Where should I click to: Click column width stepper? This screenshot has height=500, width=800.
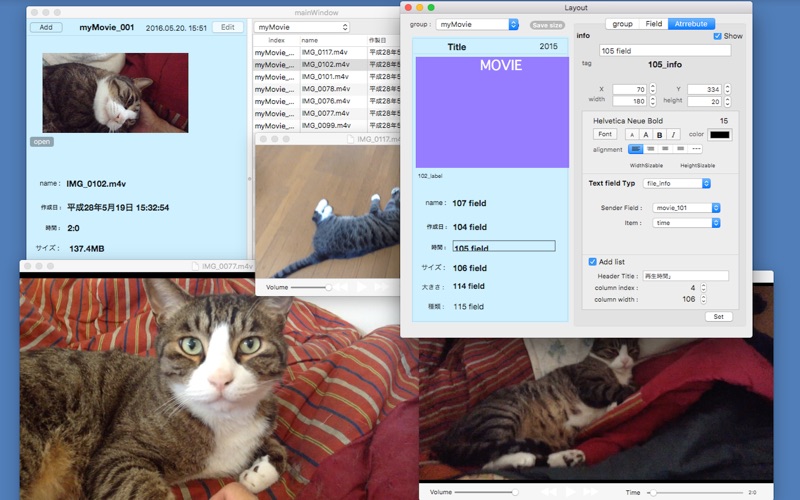(x=704, y=299)
